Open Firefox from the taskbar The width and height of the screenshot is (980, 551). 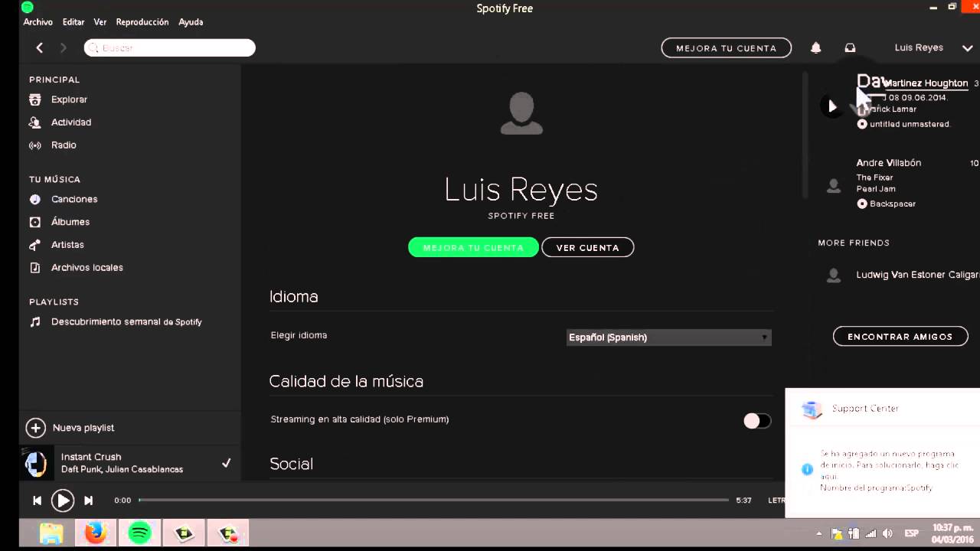96,533
